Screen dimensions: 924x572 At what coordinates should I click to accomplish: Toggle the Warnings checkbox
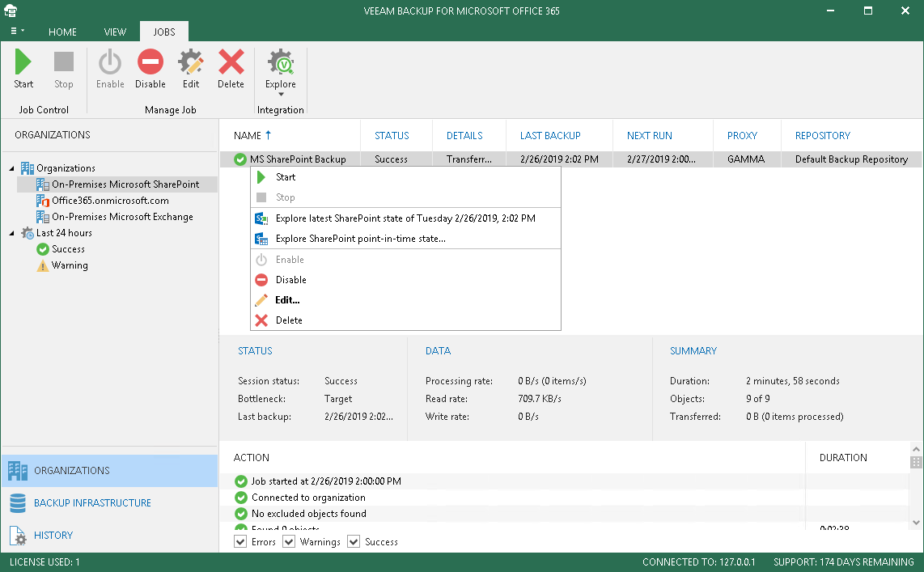289,542
